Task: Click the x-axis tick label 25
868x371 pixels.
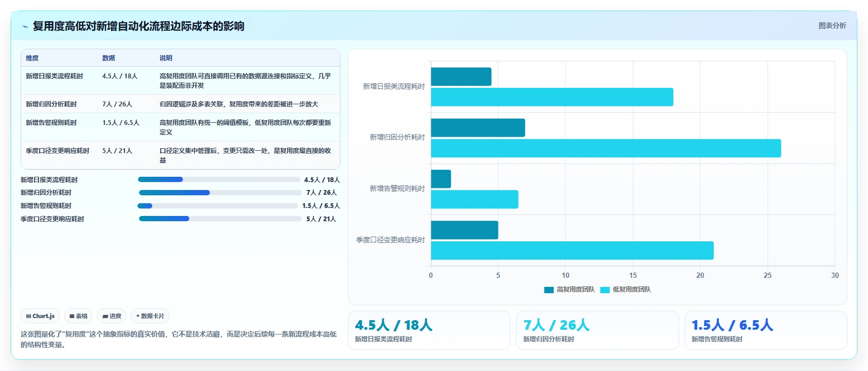Action: tap(768, 275)
